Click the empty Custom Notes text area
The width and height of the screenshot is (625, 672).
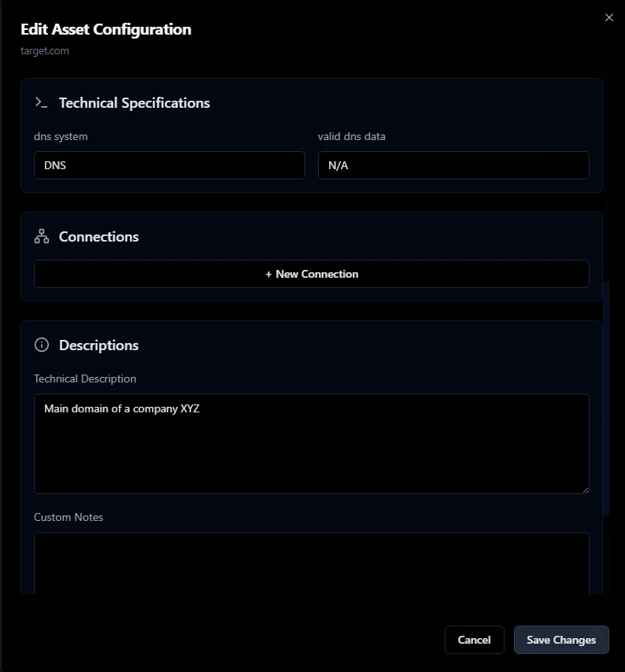[311, 563]
